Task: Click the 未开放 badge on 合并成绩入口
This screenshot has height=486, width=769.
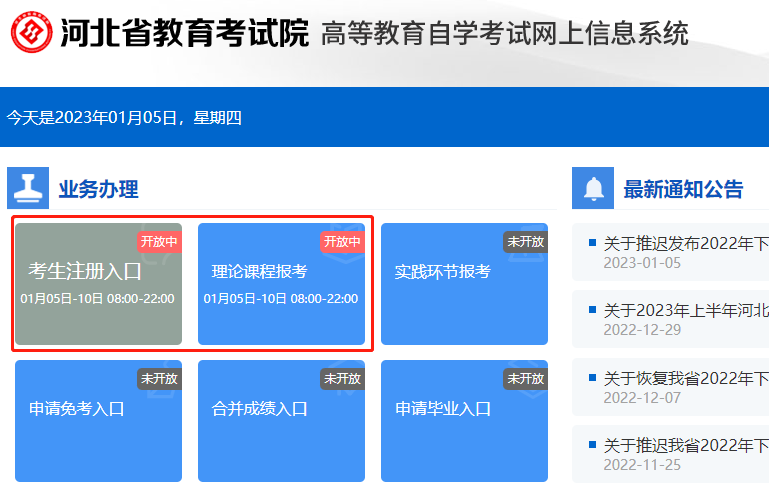Action: pyautogui.click(x=342, y=379)
